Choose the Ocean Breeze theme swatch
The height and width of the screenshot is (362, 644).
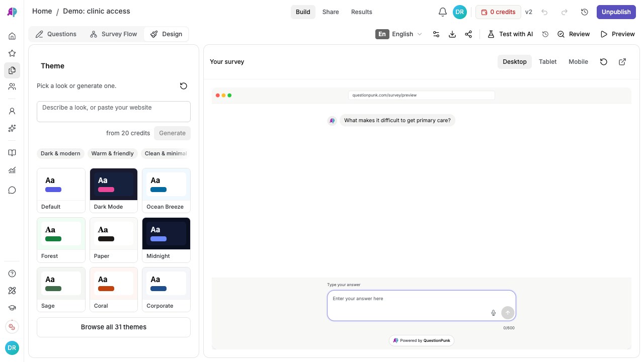coord(166,191)
